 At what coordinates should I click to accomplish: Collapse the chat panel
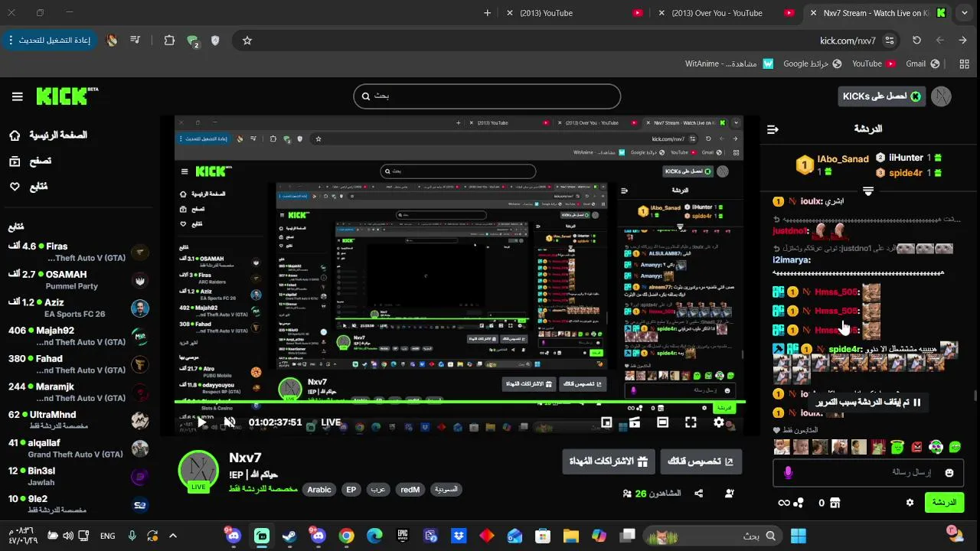click(773, 129)
